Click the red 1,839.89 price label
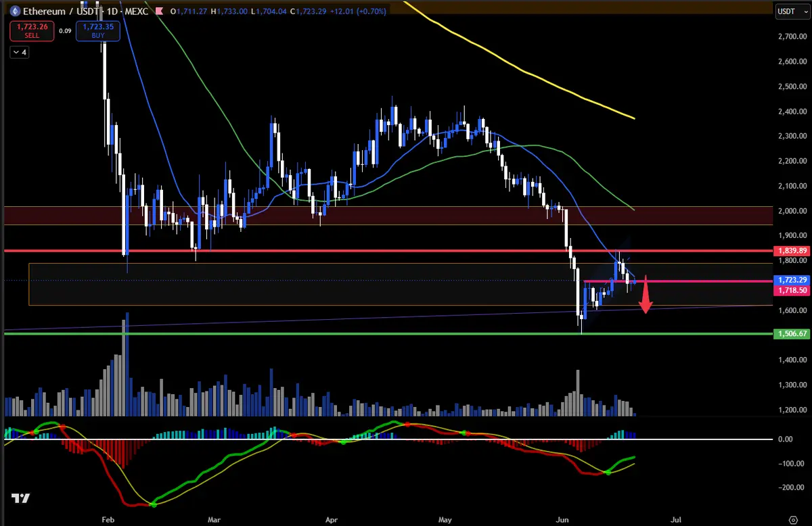812x526 pixels. (792, 251)
